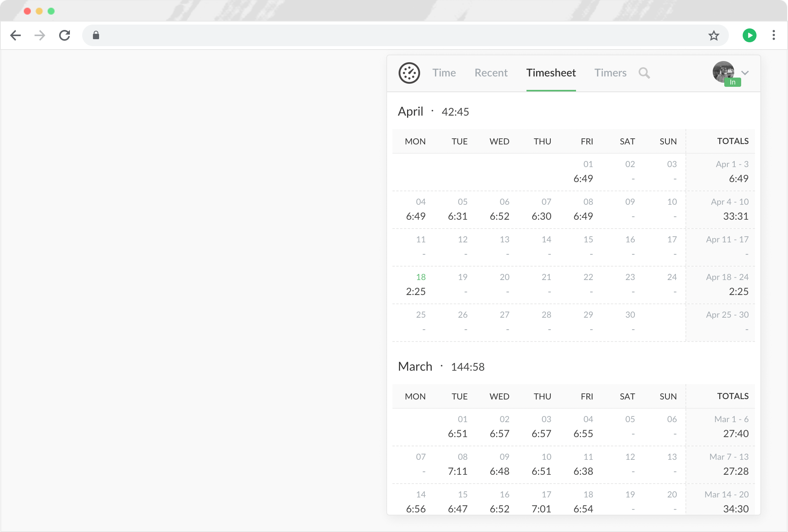Select the Apr 4 - 10 weekly total
788x532 pixels.
[x=735, y=216]
